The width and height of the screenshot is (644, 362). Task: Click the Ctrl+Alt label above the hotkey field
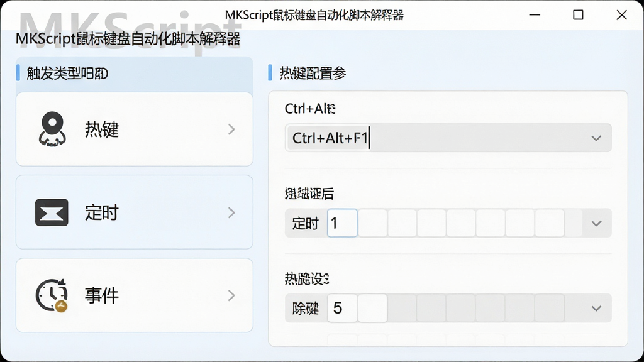(x=310, y=109)
